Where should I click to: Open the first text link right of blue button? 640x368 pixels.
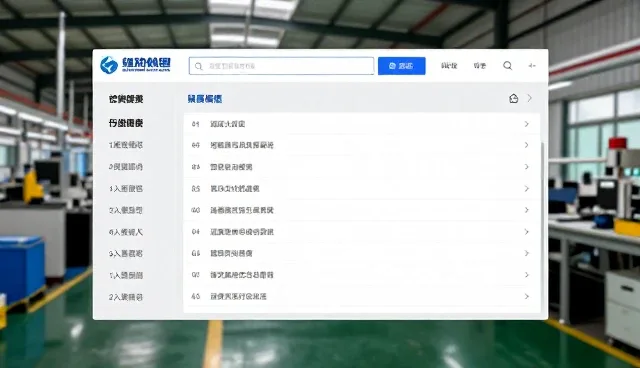449,66
